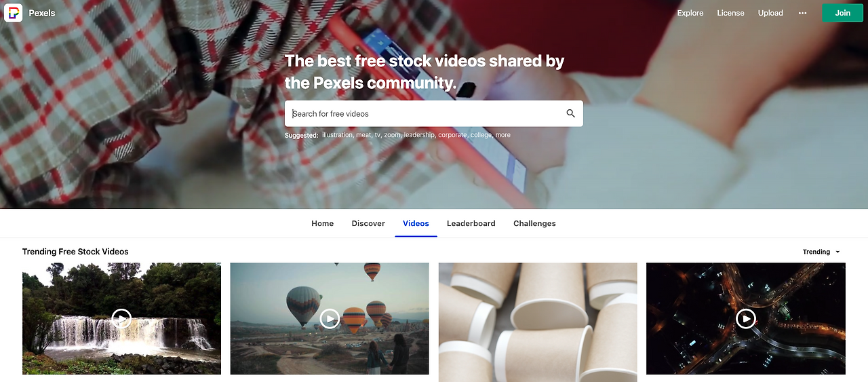The image size is (868, 382).
Task: Click the Pexels logo icon
Action: [x=13, y=13]
